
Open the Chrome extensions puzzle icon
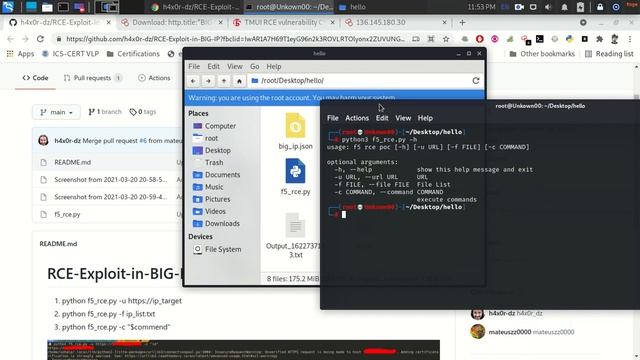[x=599, y=39]
